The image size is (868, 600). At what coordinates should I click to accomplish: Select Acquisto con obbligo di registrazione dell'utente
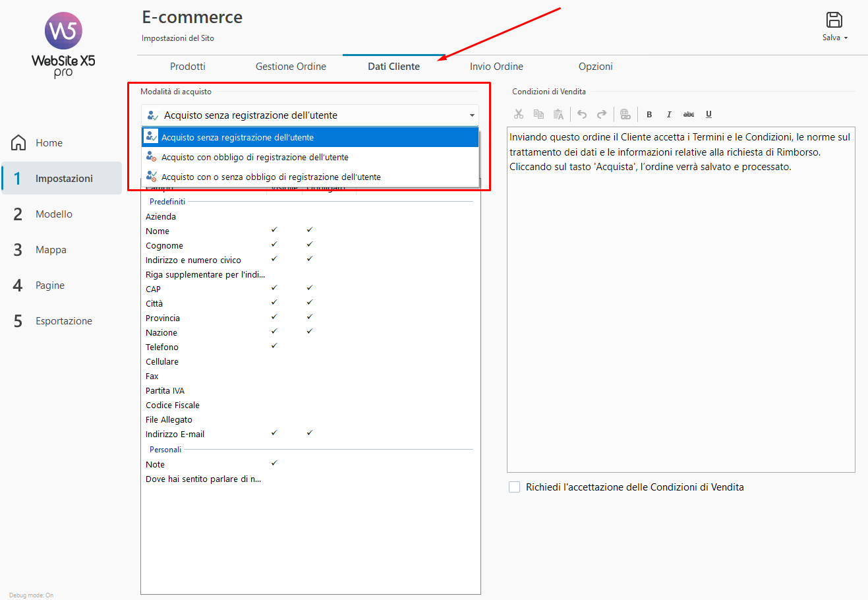coord(255,157)
